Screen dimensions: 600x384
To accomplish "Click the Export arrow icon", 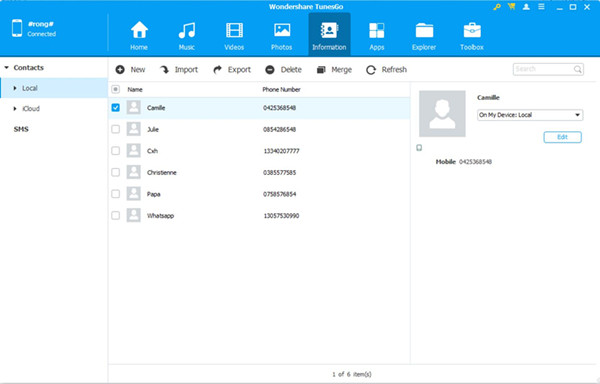I will 217,70.
